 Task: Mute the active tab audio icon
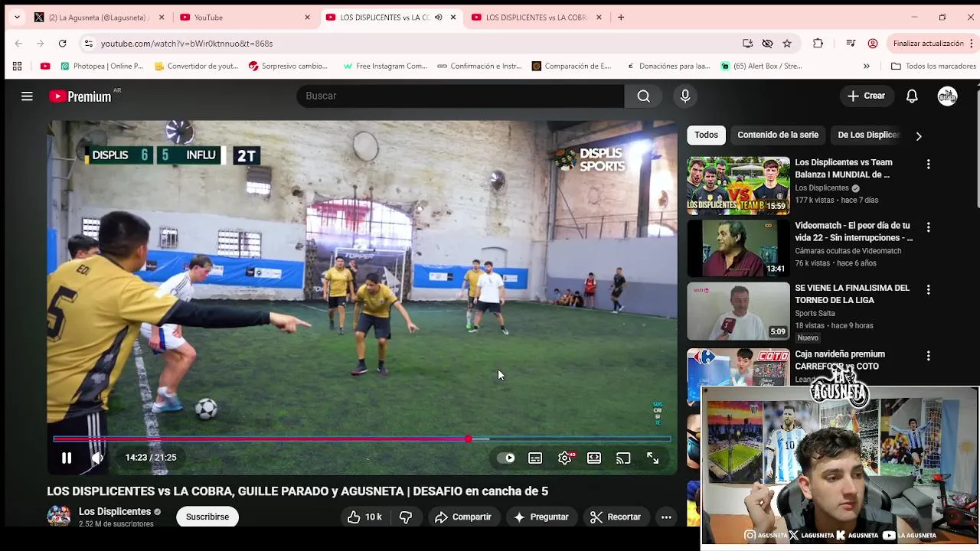tap(438, 17)
